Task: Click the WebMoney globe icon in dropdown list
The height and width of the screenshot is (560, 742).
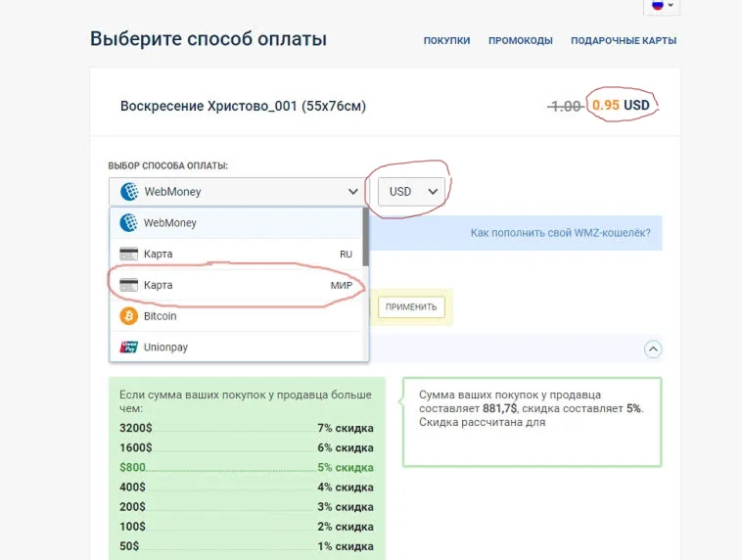Action: [x=129, y=223]
